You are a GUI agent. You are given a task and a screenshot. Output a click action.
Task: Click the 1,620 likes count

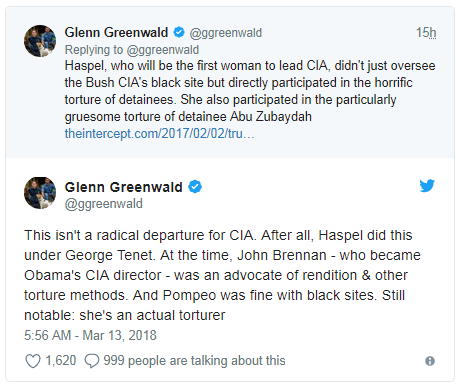tap(61, 361)
